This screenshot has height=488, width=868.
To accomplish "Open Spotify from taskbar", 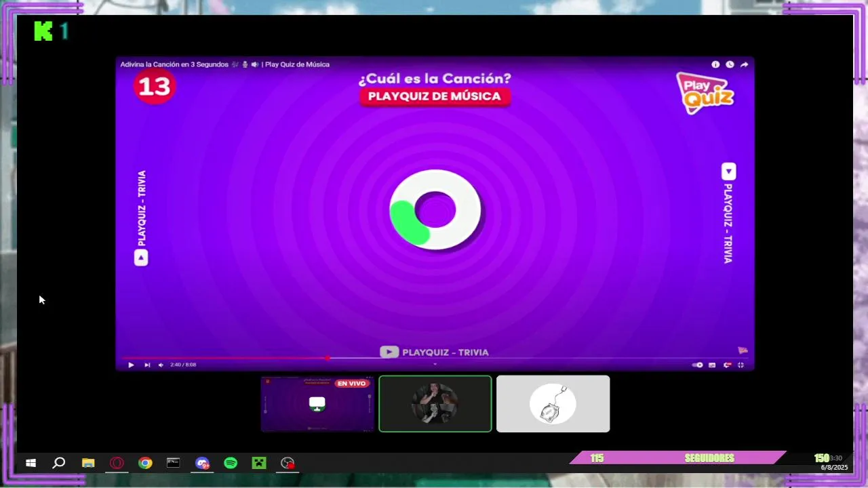I will 231,463.
